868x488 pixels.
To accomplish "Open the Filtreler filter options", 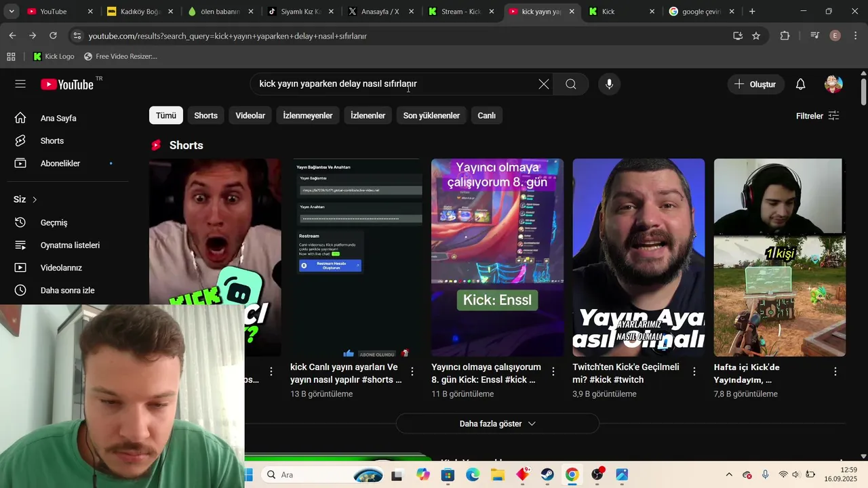I will (x=818, y=116).
